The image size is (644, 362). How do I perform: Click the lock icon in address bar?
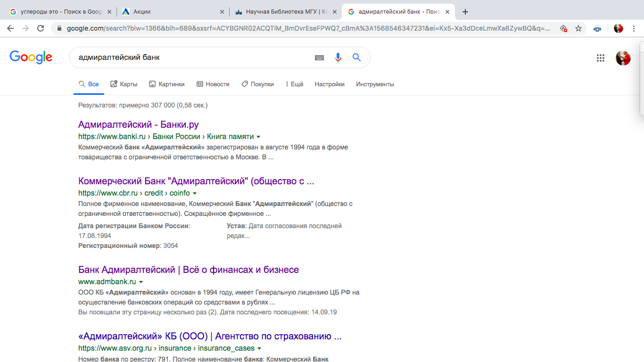(x=59, y=28)
